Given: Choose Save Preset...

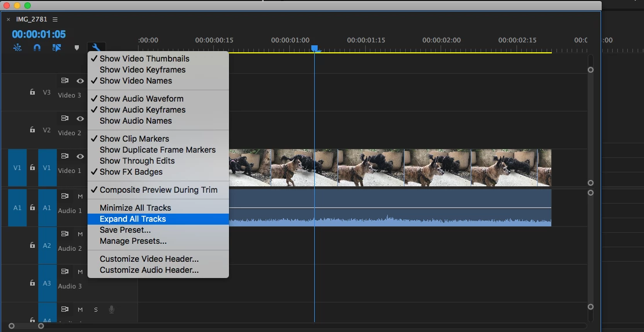Looking at the screenshot, I should coord(158,230).
